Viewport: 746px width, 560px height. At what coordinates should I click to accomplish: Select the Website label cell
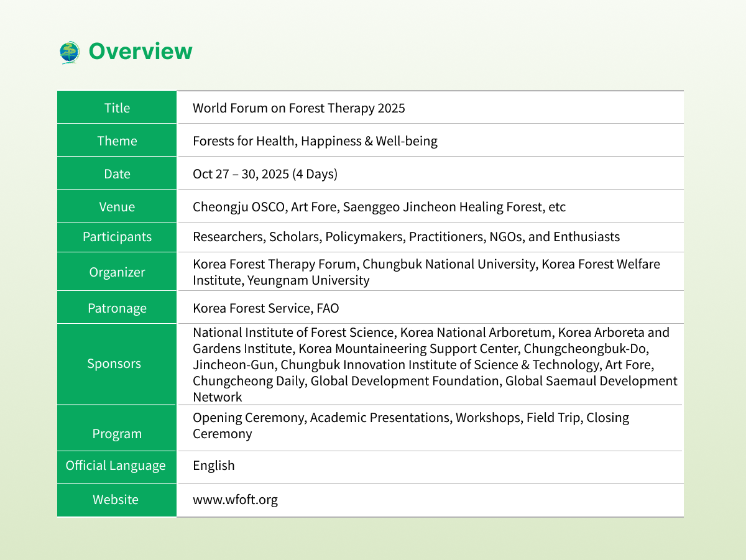click(x=117, y=500)
